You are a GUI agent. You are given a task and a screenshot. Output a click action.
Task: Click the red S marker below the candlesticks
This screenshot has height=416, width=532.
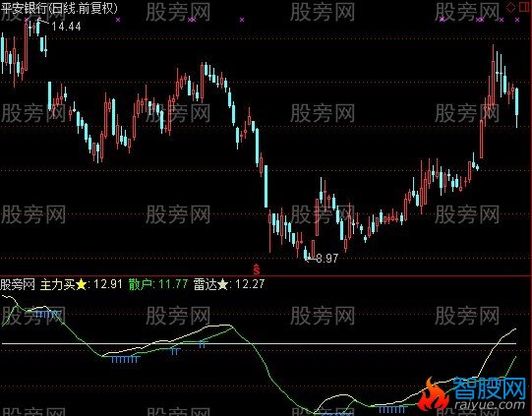[257, 269]
